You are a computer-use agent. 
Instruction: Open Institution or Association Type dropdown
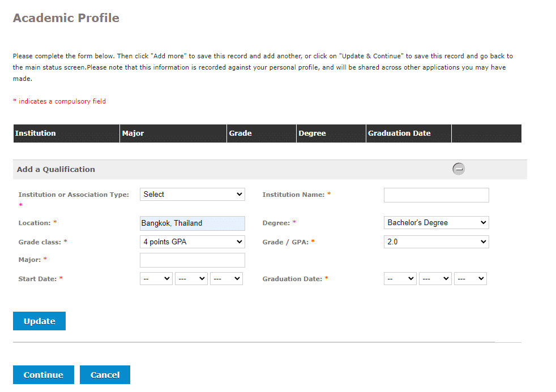(192, 195)
